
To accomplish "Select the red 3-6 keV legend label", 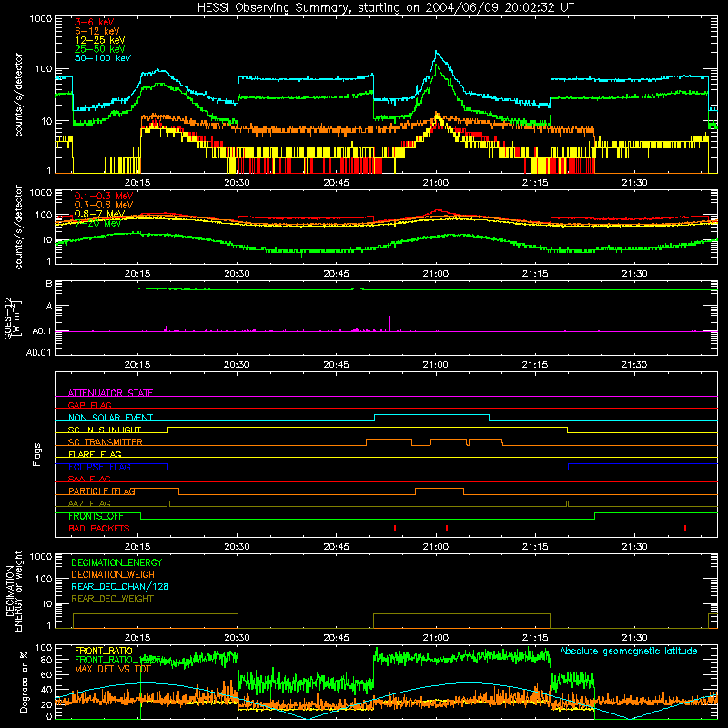I will point(94,22).
